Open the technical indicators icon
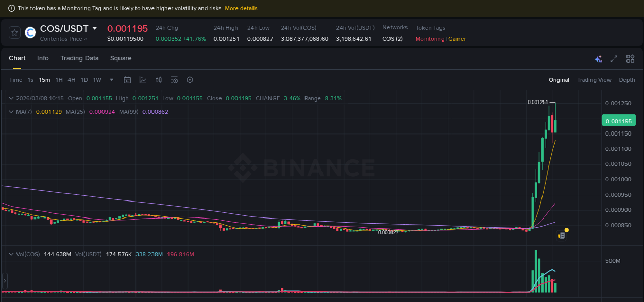Image resolution: width=644 pixels, height=302 pixels. coord(158,80)
